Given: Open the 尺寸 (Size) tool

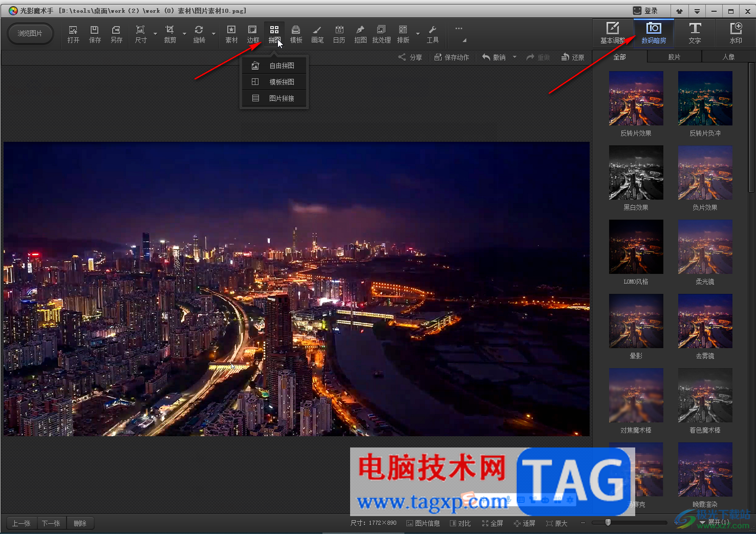Looking at the screenshot, I should pos(141,34).
